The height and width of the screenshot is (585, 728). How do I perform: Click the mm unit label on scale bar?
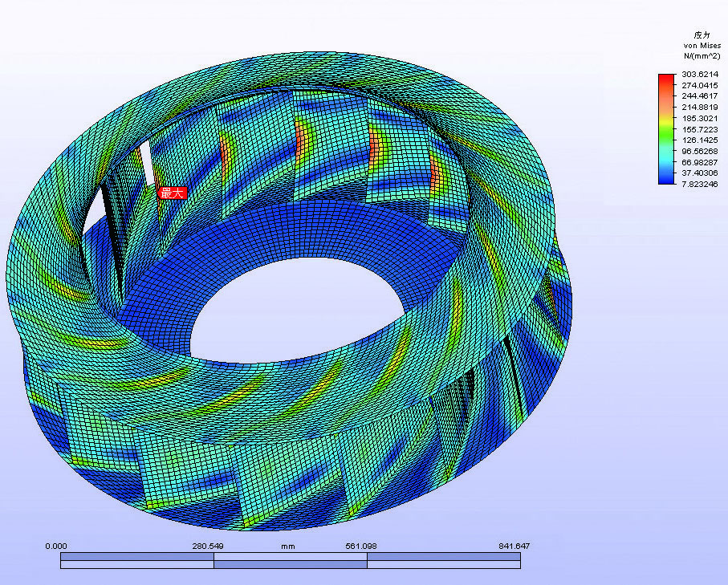click(x=285, y=546)
